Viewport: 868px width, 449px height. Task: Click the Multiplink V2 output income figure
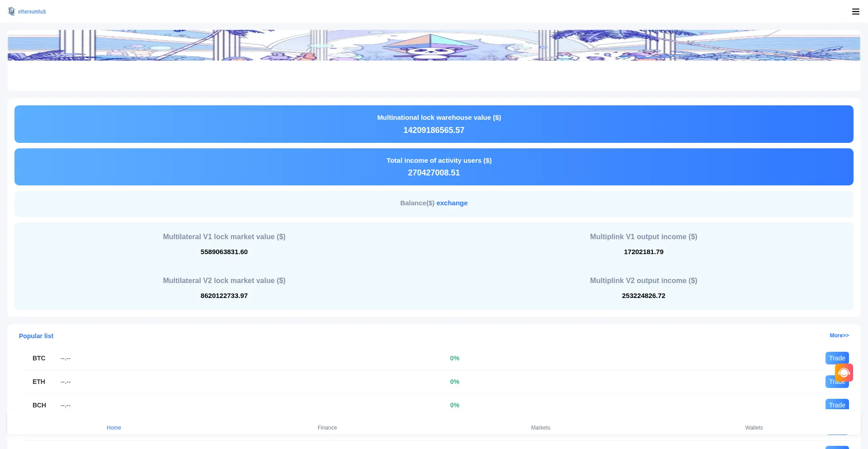coord(643,296)
